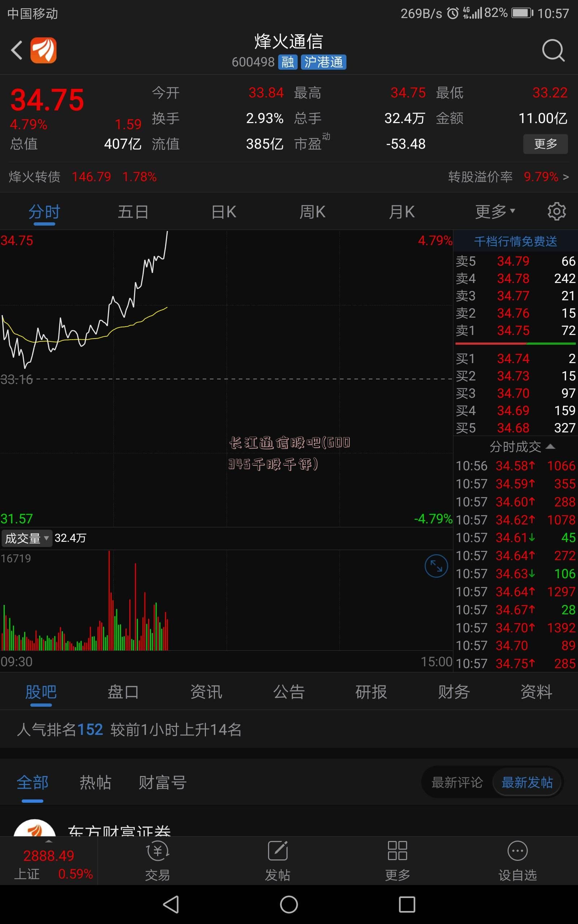This screenshot has height=924, width=578.
Task: Tap the 沪港通 badge
Action: coord(323,62)
